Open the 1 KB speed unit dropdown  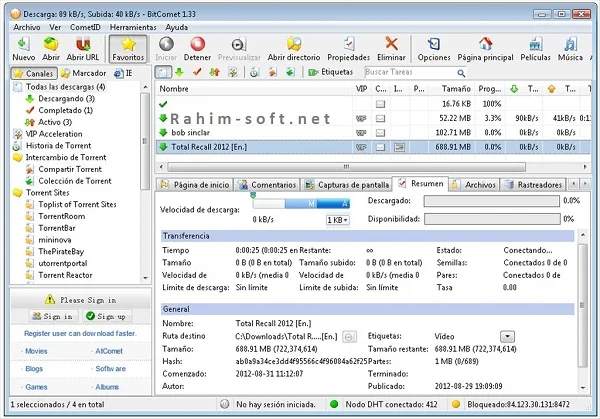(338, 220)
